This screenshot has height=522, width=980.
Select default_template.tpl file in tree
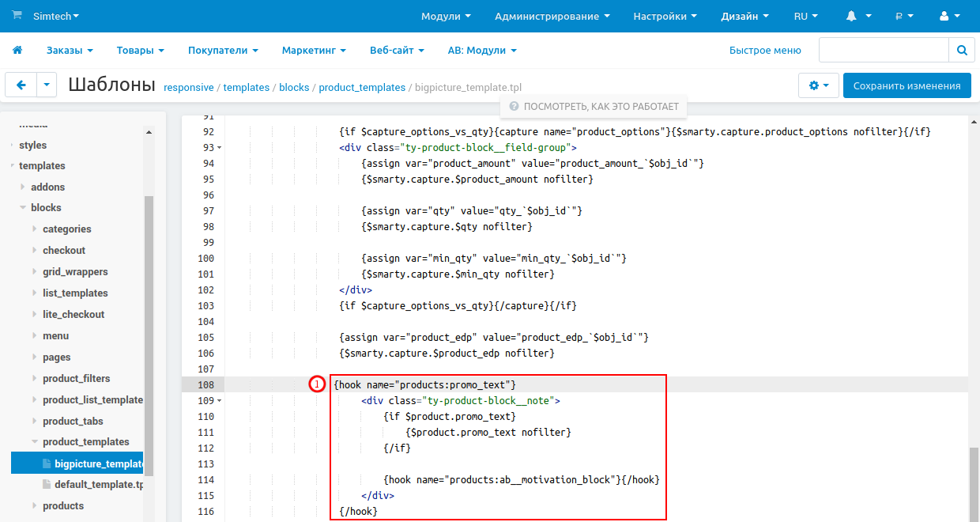98,484
